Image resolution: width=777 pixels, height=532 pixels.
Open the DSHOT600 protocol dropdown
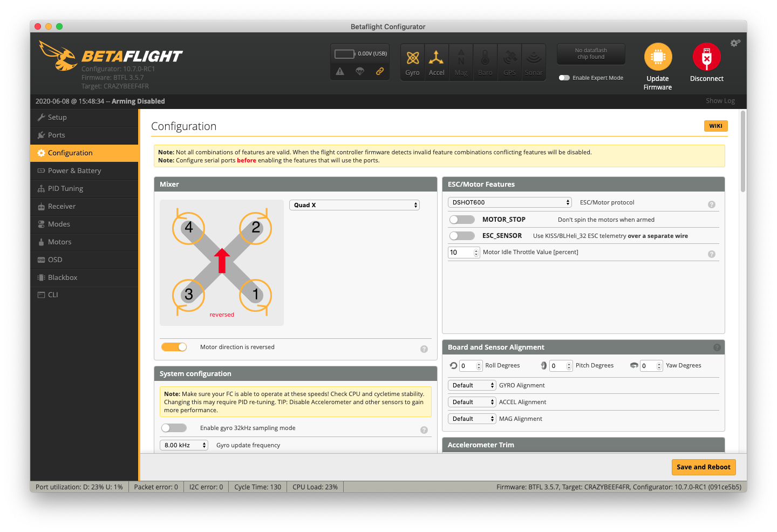(x=510, y=202)
